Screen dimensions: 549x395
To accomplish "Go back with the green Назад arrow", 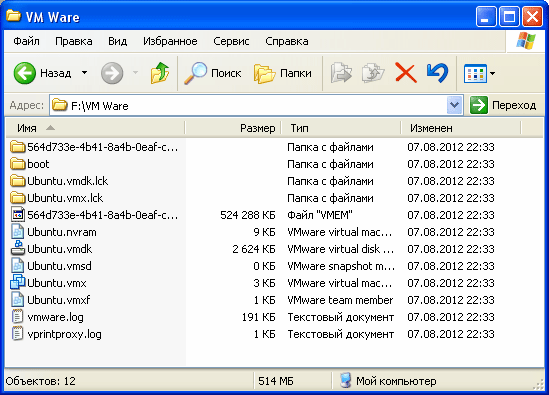I will (25, 73).
